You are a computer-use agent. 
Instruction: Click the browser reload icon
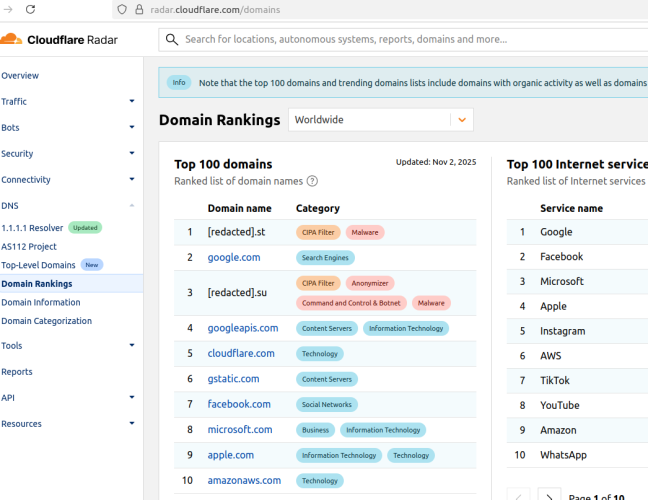click(30, 10)
